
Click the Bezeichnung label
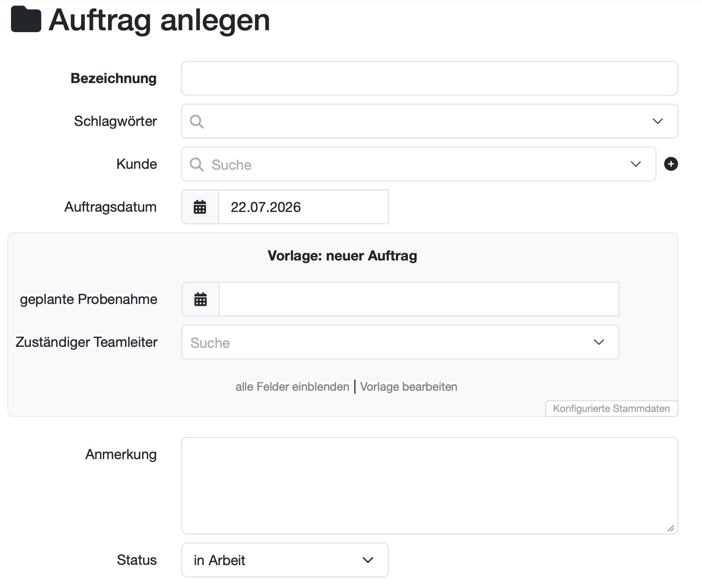pos(113,78)
